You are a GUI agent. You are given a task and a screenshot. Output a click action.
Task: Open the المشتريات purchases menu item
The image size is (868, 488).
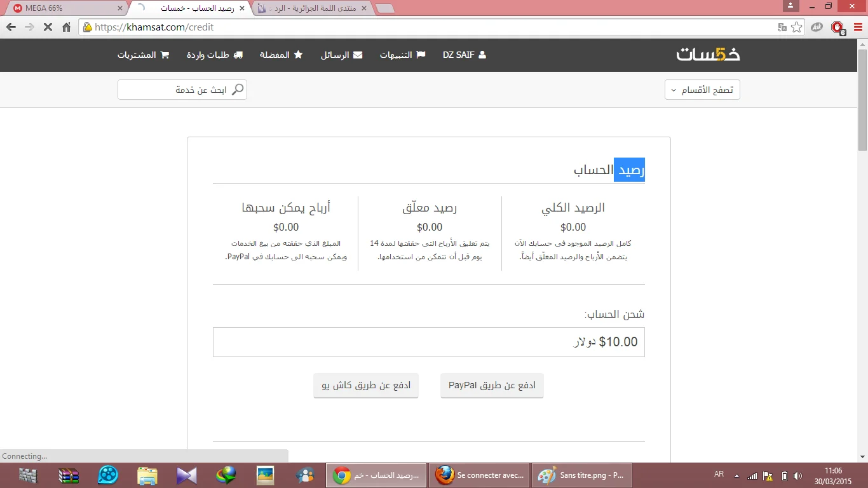click(143, 55)
